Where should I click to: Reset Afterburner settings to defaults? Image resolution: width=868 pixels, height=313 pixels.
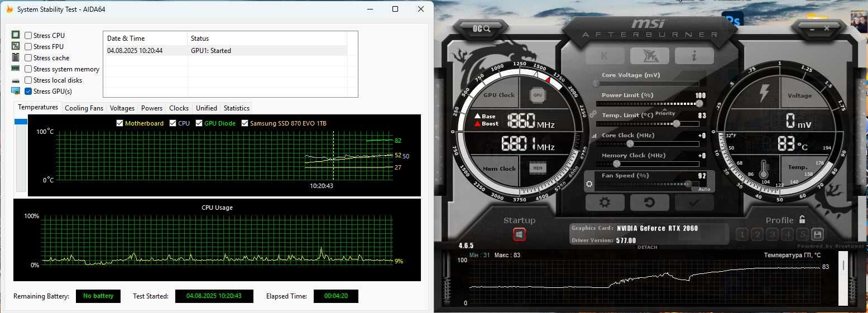pos(649,202)
